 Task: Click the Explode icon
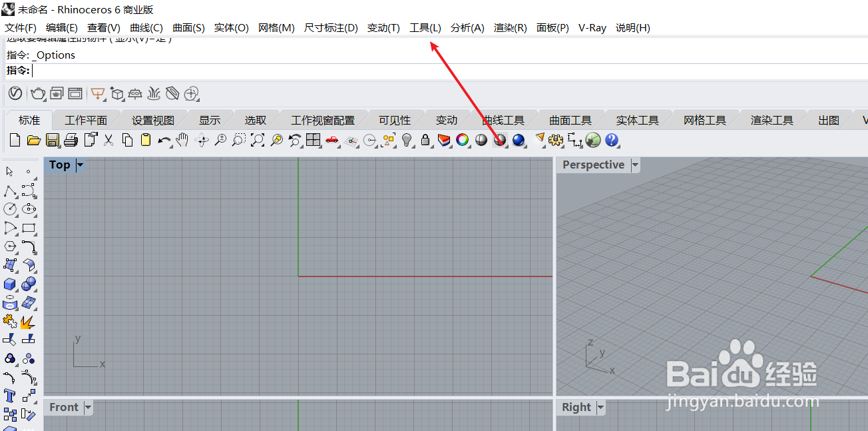point(29,322)
